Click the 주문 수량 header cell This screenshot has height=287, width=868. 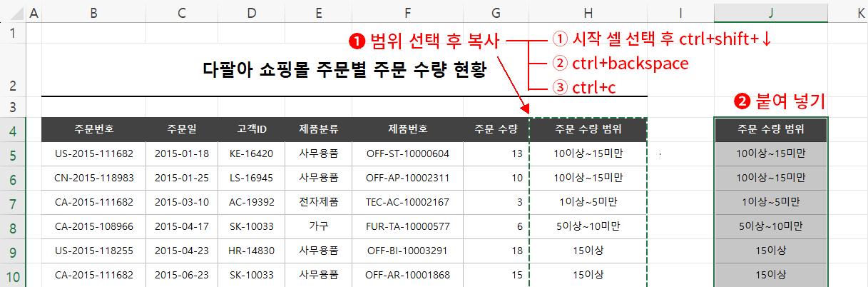coord(496,130)
